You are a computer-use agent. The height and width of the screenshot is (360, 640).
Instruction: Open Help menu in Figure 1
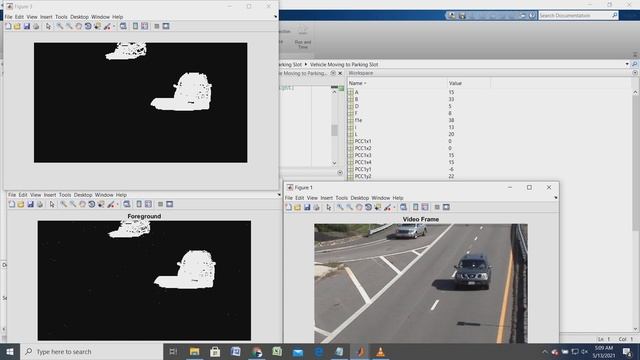point(398,198)
